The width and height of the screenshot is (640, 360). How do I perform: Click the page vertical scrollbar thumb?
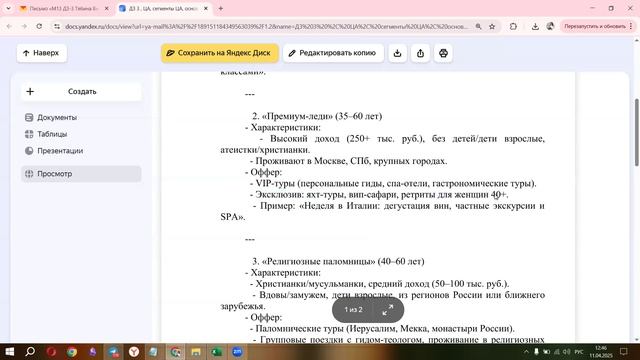636,132
